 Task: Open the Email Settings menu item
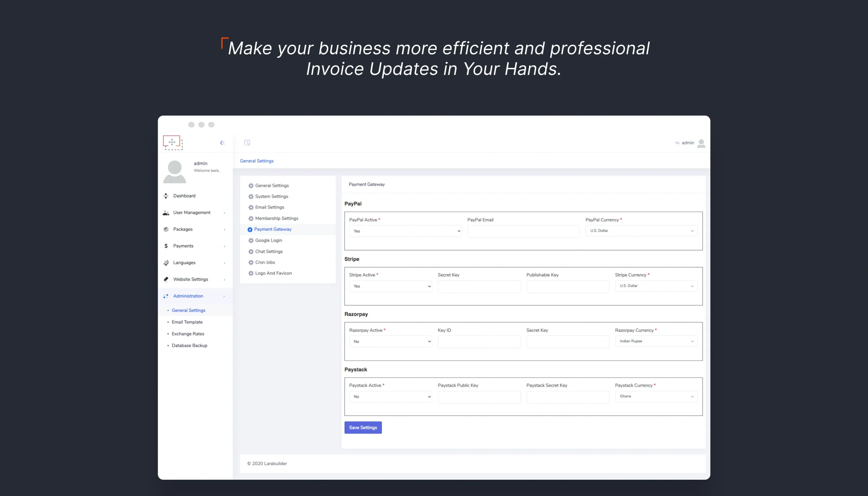click(x=269, y=207)
